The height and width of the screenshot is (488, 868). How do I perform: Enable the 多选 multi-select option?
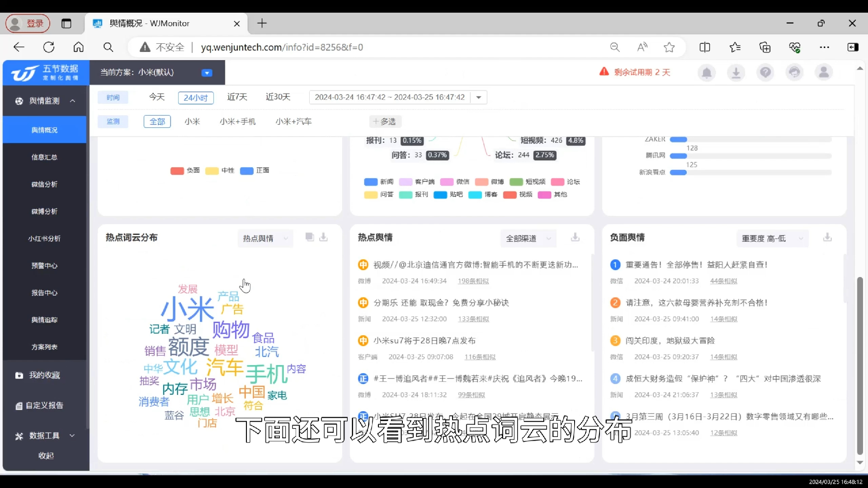pyautogui.click(x=385, y=122)
